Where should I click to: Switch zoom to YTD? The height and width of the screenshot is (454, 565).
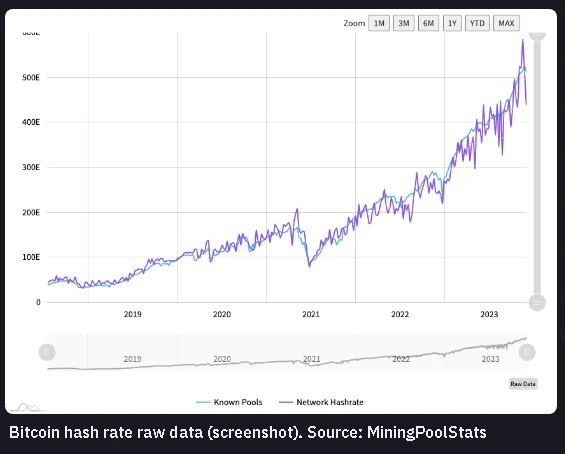pyautogui.click(x=477, y=23)
